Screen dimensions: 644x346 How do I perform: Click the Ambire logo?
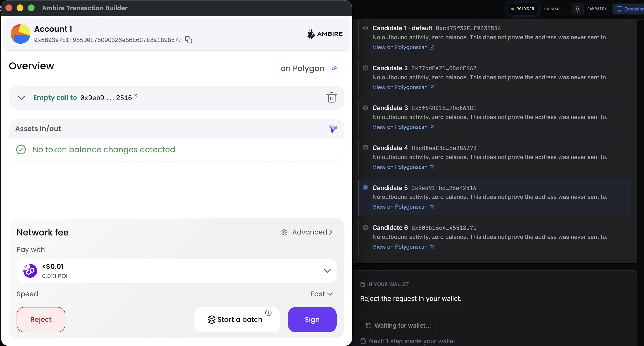[x=325, y=34]
